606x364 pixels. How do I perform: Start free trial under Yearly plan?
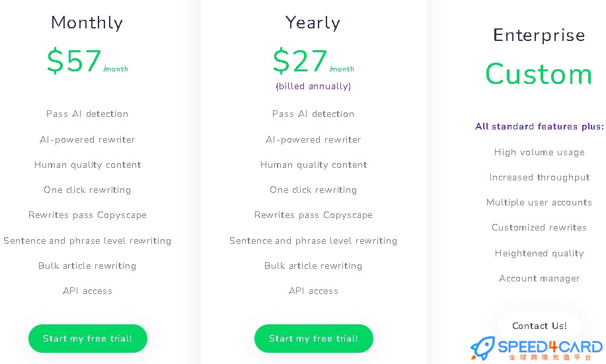[x=314, y=338]
